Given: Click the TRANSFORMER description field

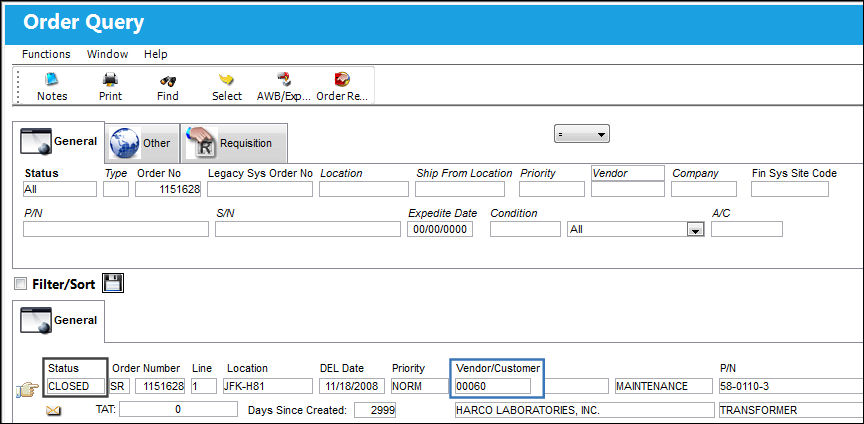Looking at the screenshot, I should tap(791, 410).
